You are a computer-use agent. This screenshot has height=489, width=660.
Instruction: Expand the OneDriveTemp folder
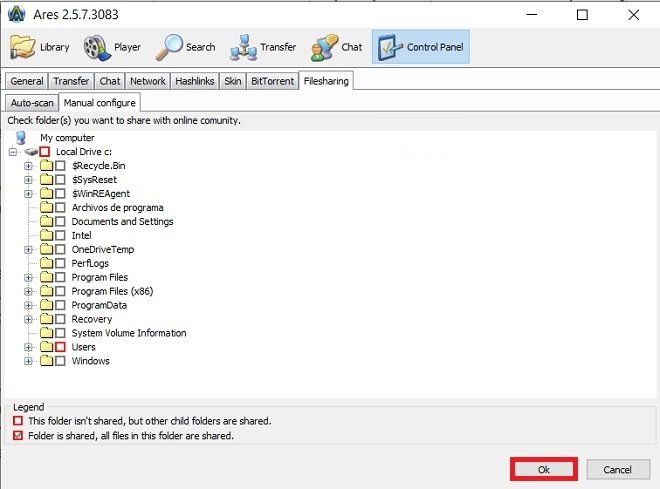coord(28,250)
